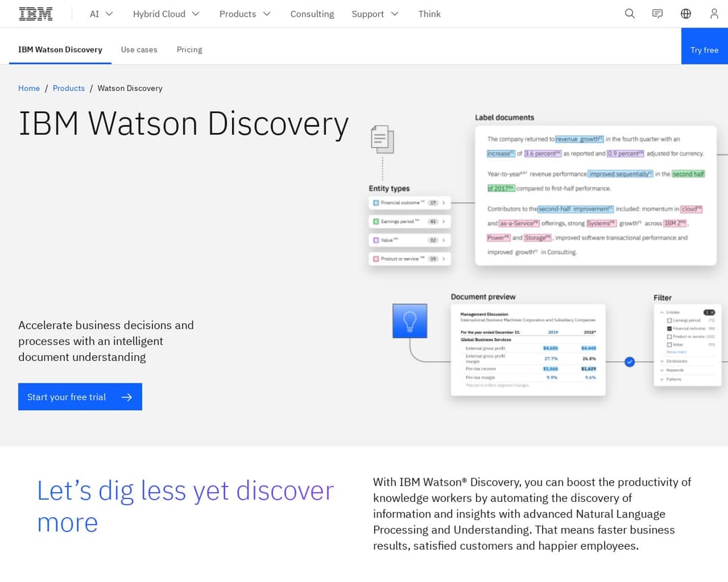Click the arrow icon in Start your free trial

(x=127, y=397)
